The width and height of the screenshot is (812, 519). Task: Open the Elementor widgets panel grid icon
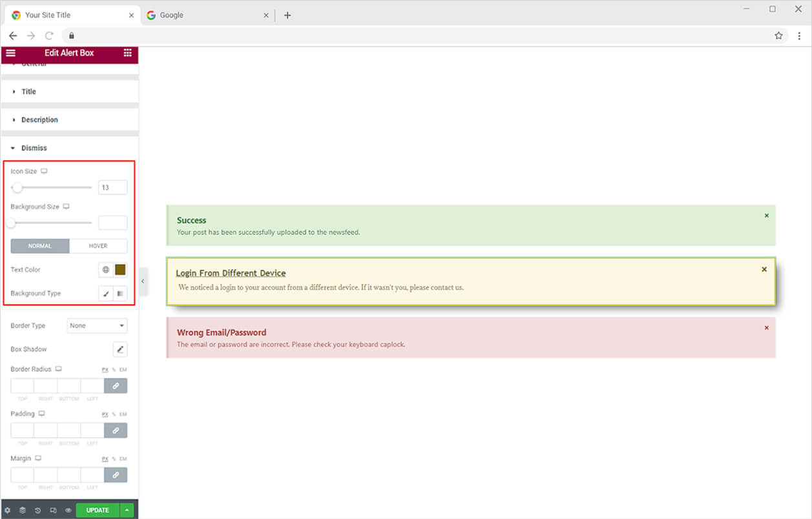coord(127,53)
